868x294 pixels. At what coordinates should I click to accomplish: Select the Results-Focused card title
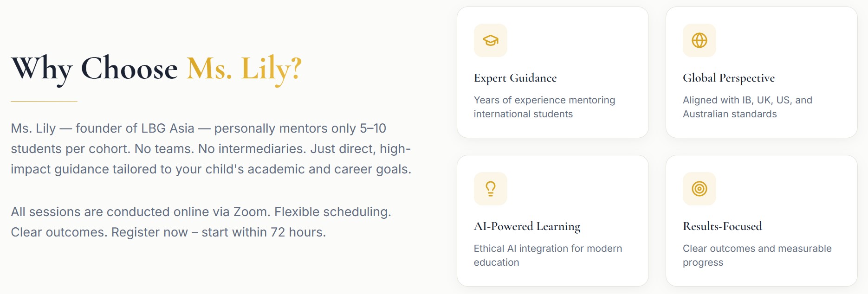pos(722,226)
